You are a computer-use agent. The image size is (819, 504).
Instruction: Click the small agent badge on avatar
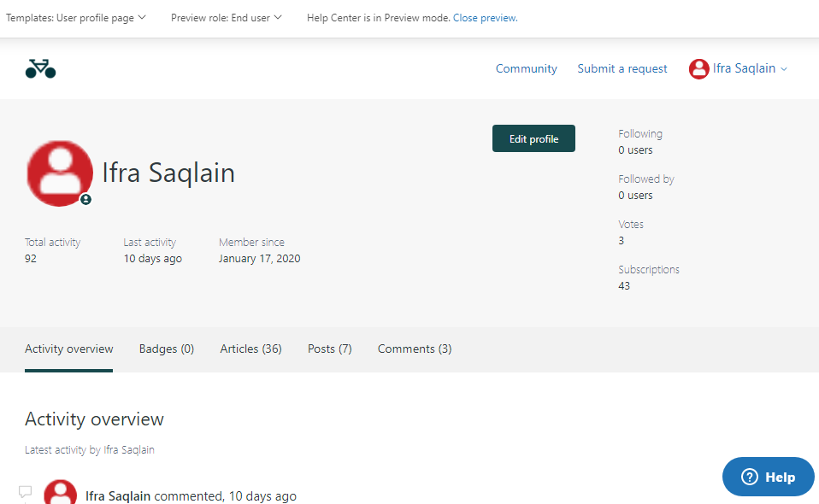(x=85, y=199)
